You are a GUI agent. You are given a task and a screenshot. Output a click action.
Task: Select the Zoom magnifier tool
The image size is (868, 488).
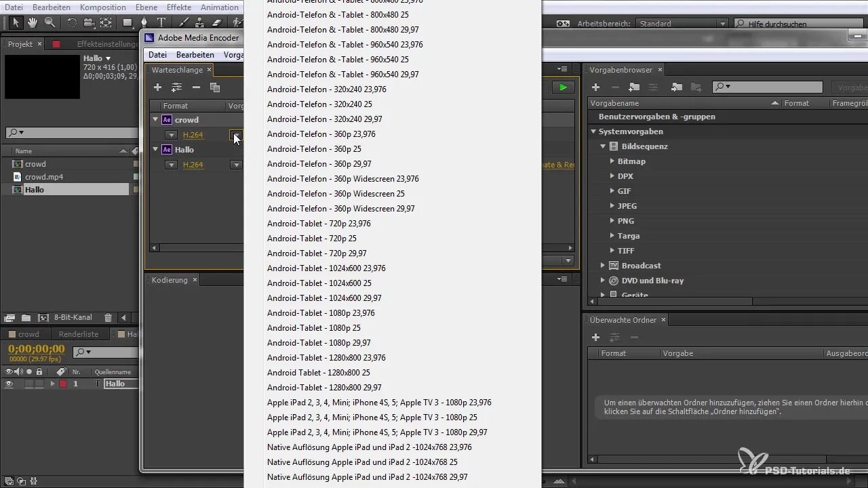click(50, 22)
